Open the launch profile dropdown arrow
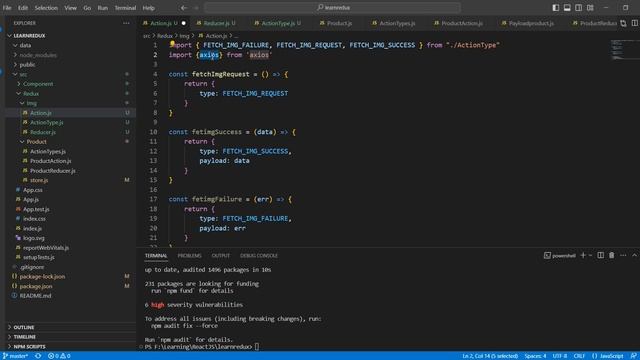Image resolution: width=640 pixels, height=360 pixels. [590, 256]
